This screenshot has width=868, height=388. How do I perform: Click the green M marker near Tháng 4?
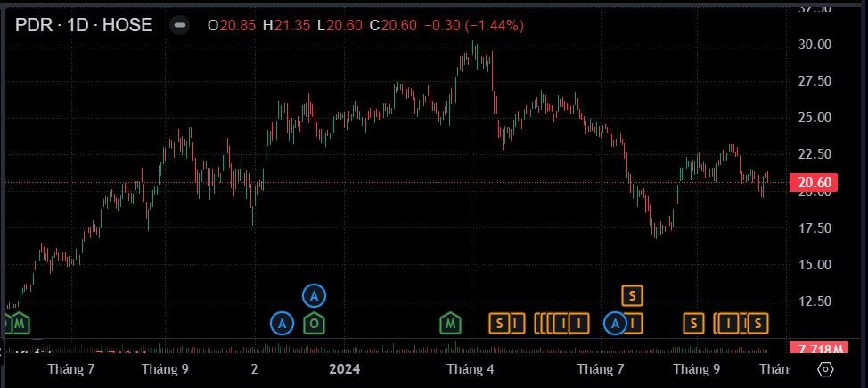[x=452, y=323]
